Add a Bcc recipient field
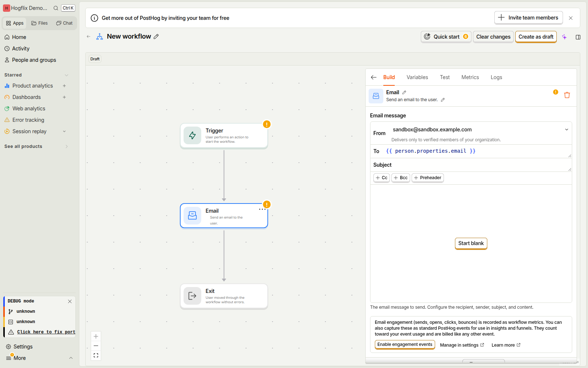 click(x=401, y=178)
